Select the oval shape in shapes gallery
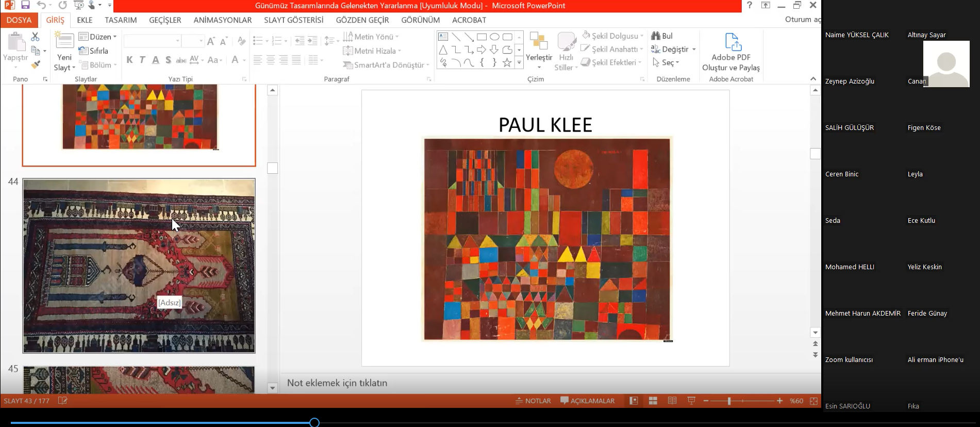The image size is (980, 427). click(494, 37)
